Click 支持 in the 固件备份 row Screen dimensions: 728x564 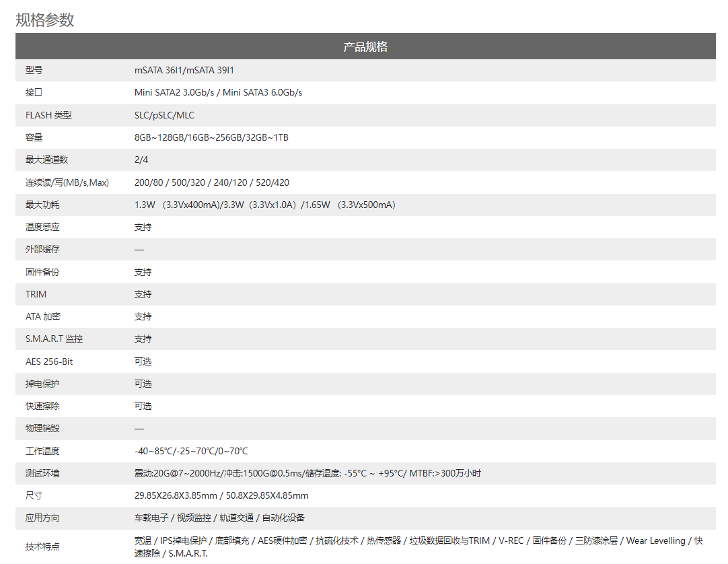(143, 273)
